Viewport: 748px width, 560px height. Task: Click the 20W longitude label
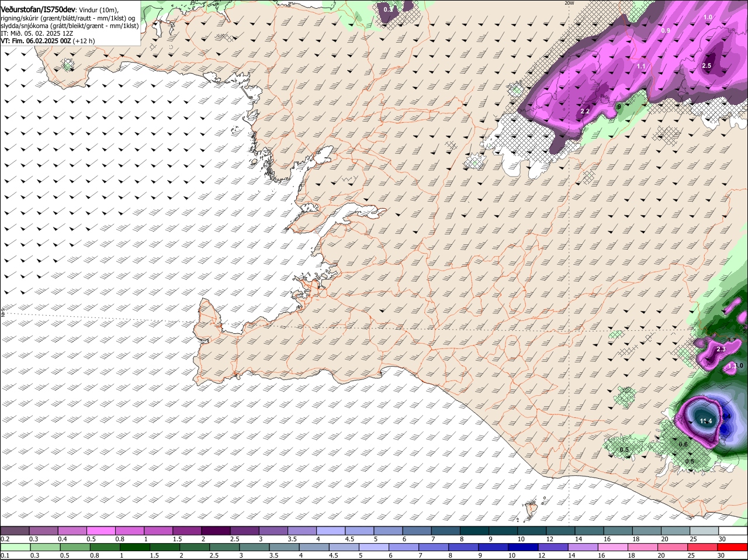click(x=570, y=3)
